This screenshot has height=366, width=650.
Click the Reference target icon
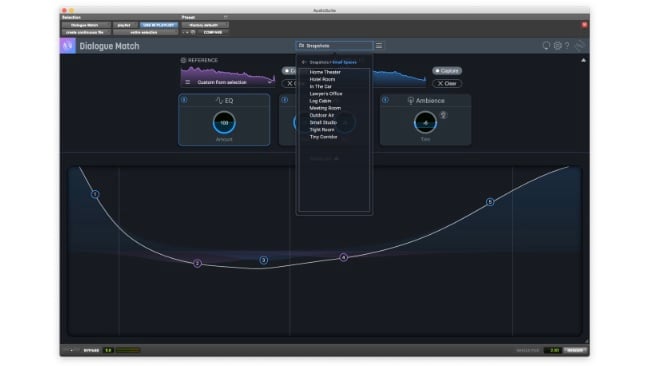(183, 61)
